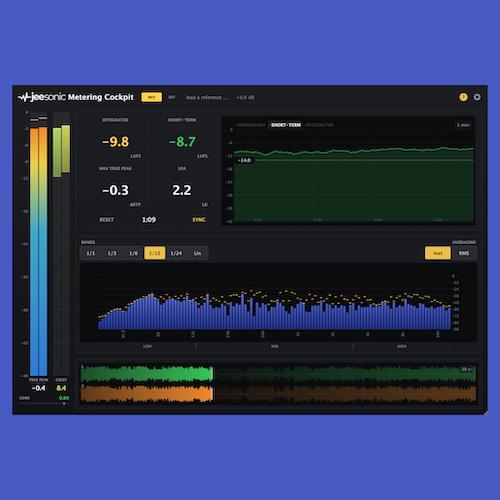The width and height of the screenshot is (500, 500).
Task: Click the yellow-green crest meter bars
Action: coord(61,151)
